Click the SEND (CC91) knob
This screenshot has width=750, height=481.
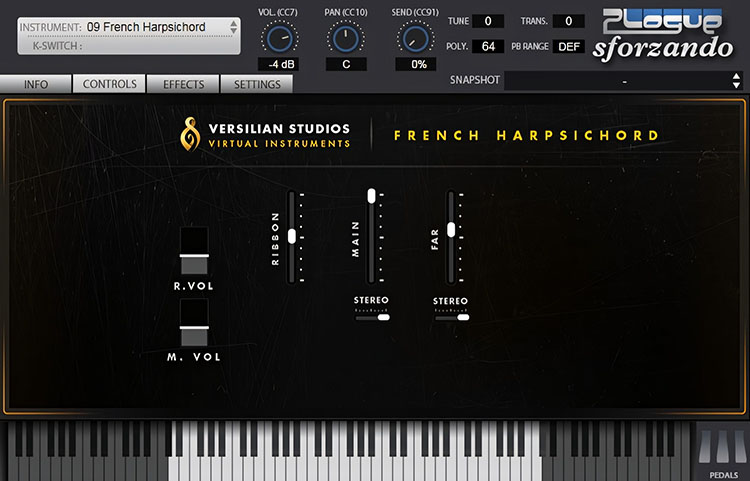pyautogui.click(x=415, y=39)
